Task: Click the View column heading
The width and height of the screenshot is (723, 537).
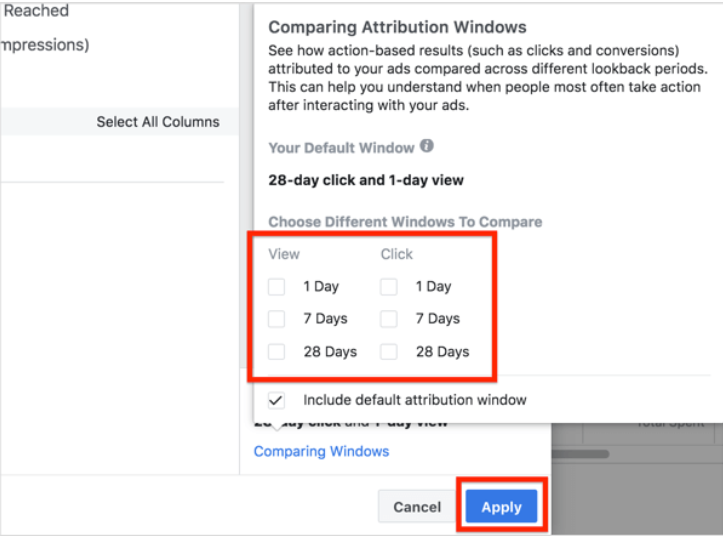Action: click(x=284, y=254)
